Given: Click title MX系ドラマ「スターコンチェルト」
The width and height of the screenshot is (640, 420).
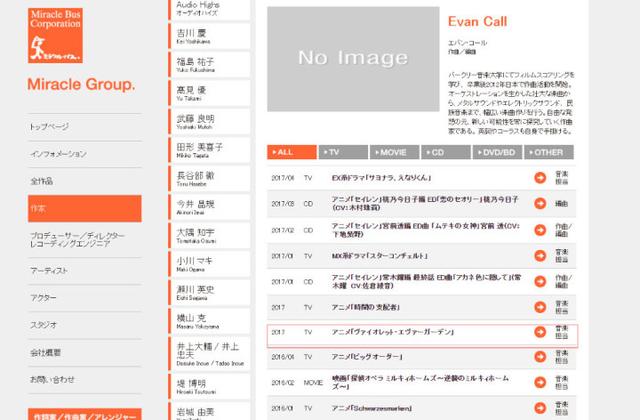Looking at the screenshot, I should (x=380, y=256).
